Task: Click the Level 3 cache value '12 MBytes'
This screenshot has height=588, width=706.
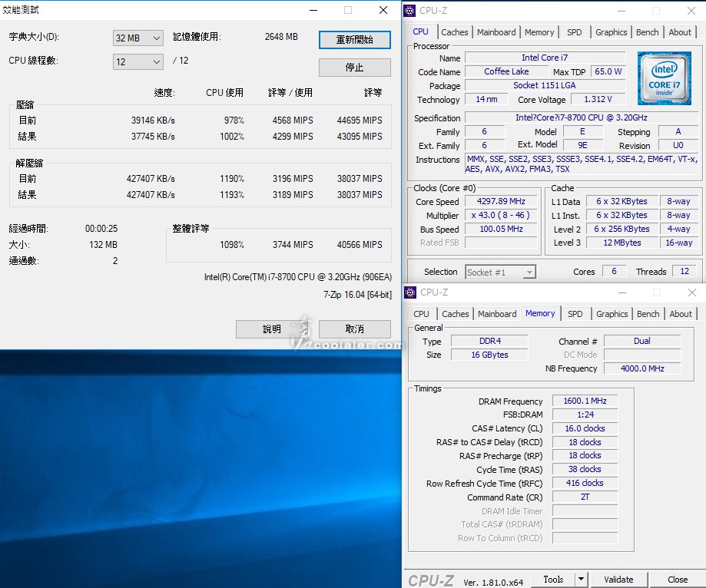Action: [x=621, y=243]
